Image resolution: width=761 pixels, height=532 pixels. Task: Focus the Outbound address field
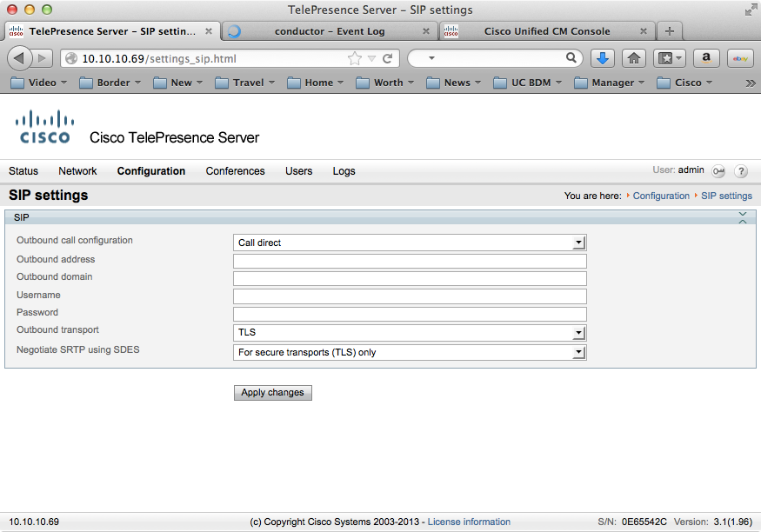[410, 261]
